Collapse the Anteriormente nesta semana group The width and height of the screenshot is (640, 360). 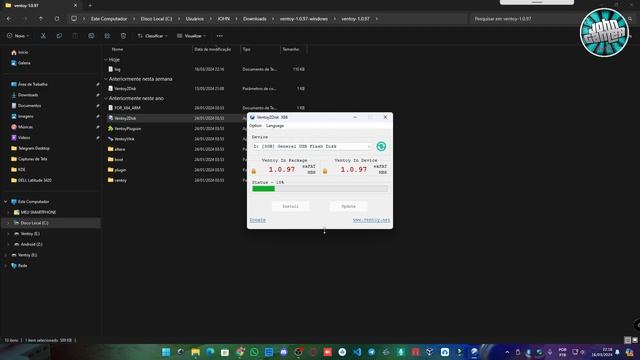click(106, 79)
